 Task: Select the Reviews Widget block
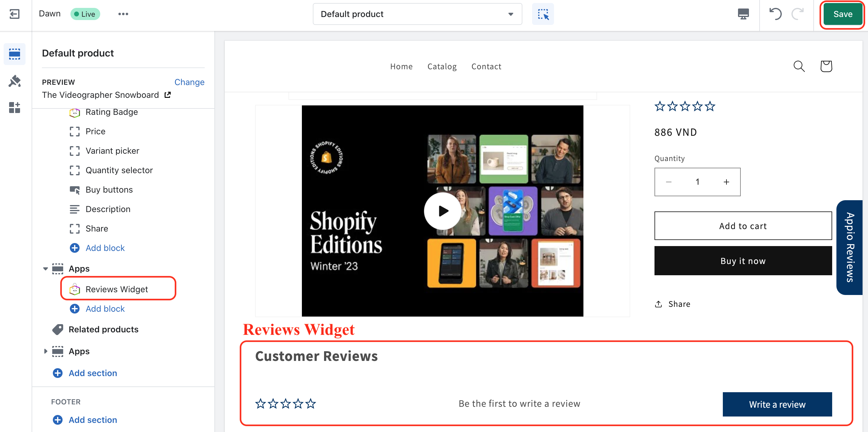click(x=117, y=289)
